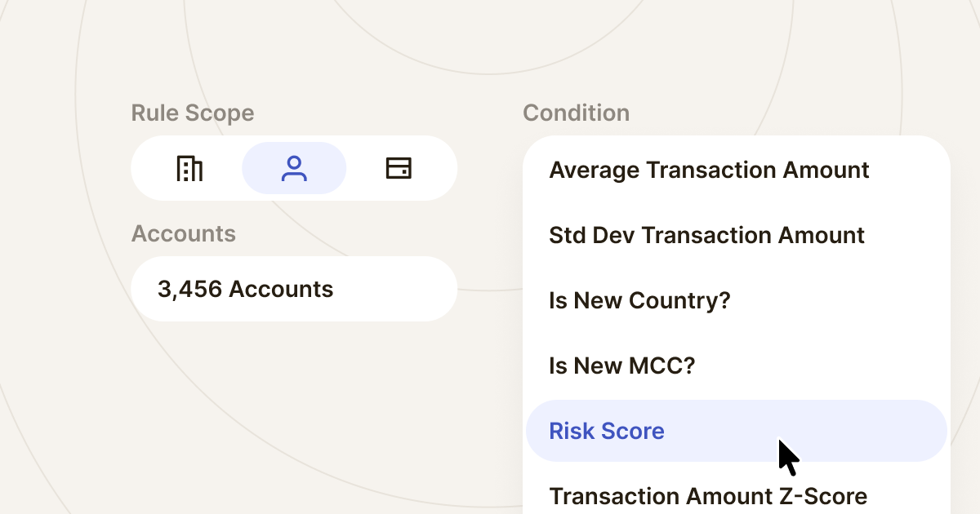Click the Condition section header
980x514 pixels.
576,113
